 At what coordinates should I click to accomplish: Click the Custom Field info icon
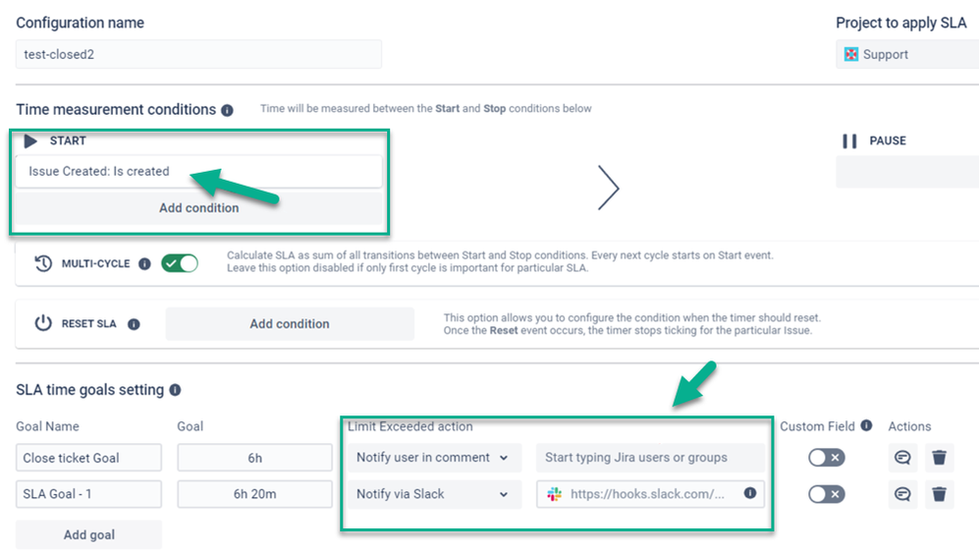point(866,426)
